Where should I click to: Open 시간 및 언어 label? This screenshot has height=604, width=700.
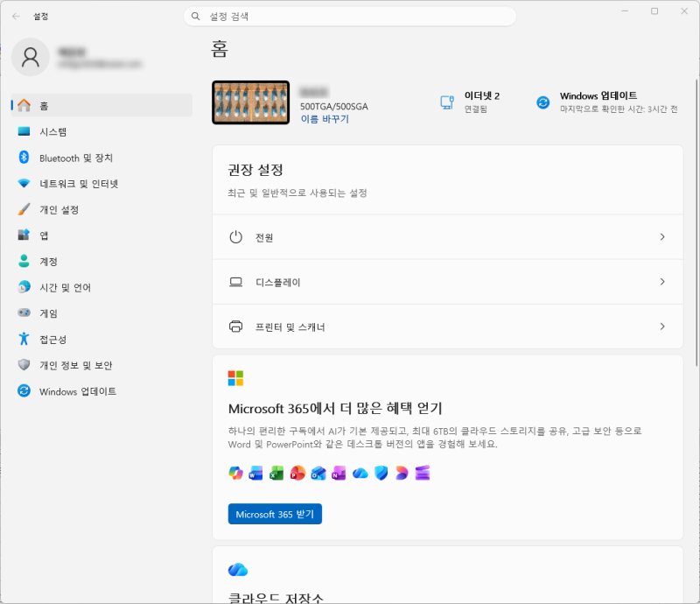click(x=65, y=288)
